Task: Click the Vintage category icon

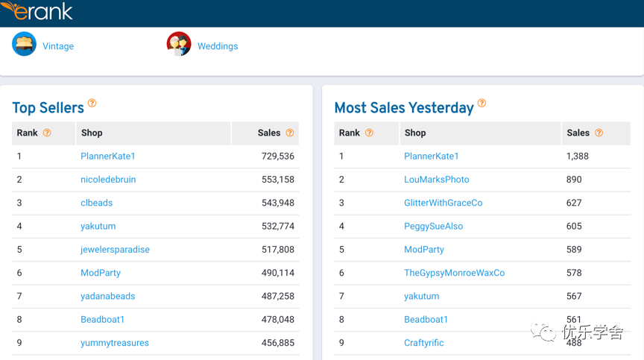Action: point(25,44)
